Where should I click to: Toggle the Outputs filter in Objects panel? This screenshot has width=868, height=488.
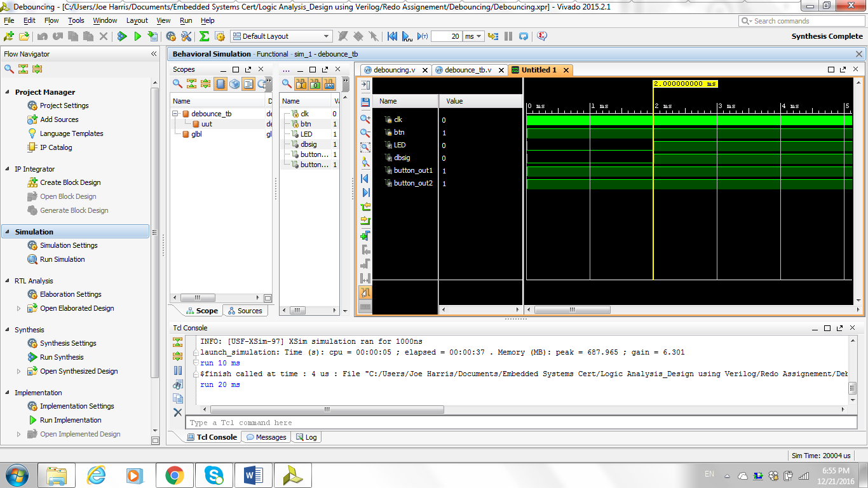(x=315, y=84)
